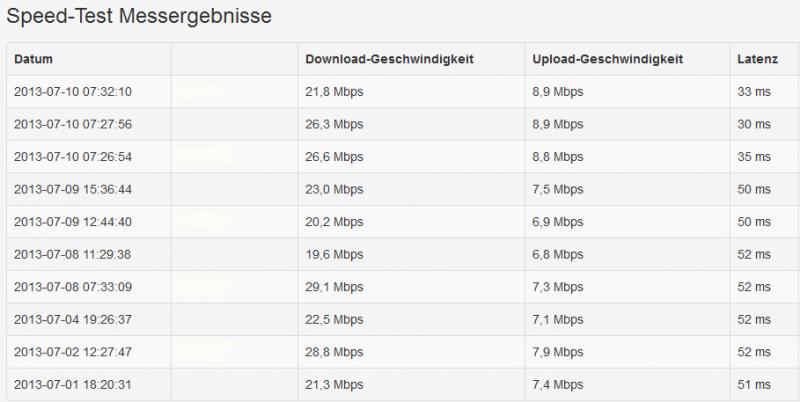Click the 33 ms latency value
The width and height of the screenshot is (800, 402).
click(x=754, y=92)
